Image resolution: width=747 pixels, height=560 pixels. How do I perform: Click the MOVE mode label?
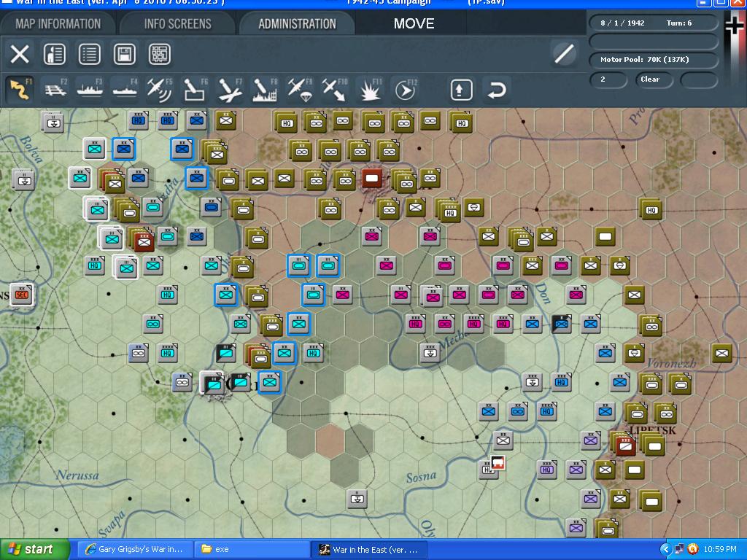[414, 24]
